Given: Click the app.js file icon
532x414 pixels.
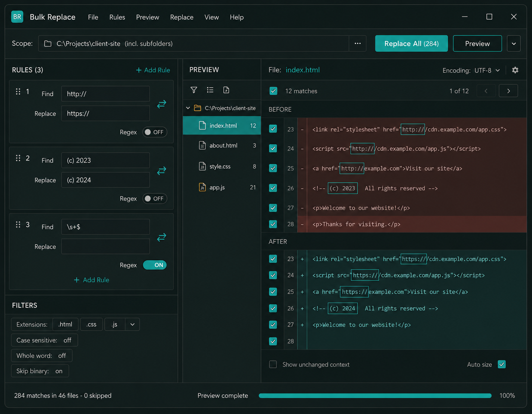Looking at the screenshot, I should [202, 187].
